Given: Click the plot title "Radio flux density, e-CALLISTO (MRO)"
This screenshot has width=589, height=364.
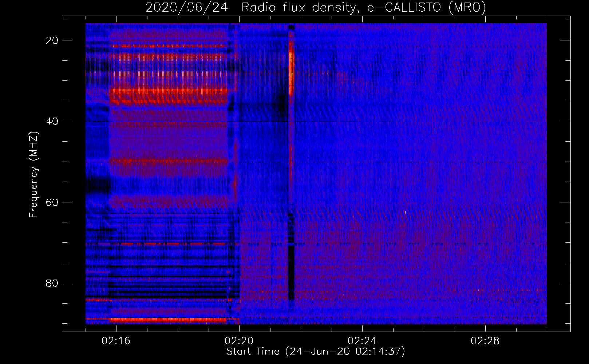Looking at the screenshot, I should pyautogui.click(x=364, y=8).
